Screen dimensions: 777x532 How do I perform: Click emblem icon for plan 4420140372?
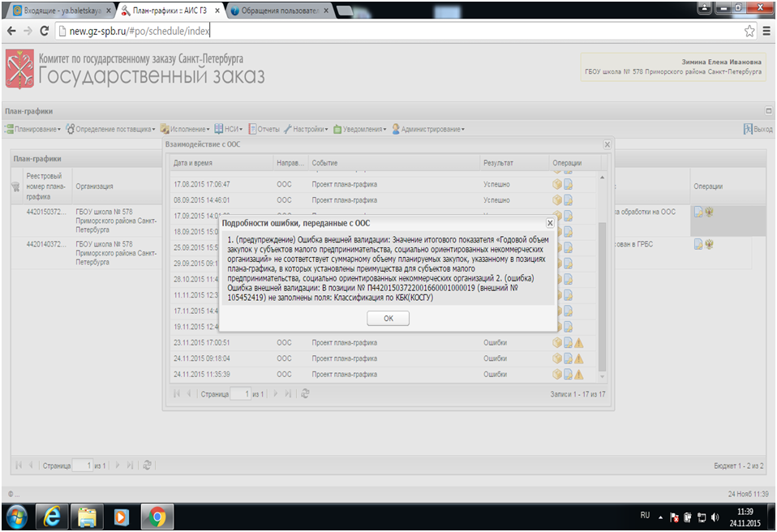point(709,244)
